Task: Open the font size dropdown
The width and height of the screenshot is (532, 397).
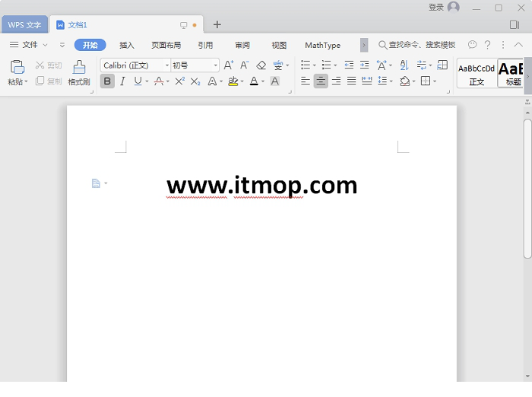Action: coord(215,65)
